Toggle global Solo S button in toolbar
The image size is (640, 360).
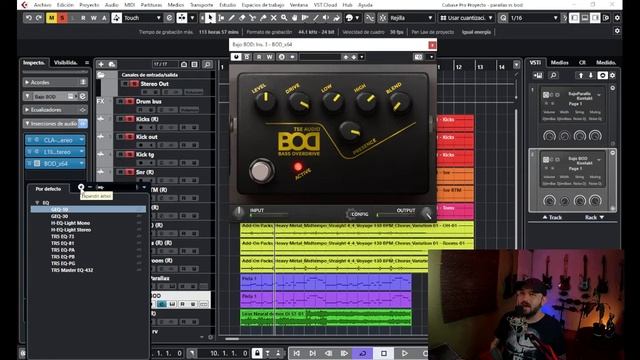62,18
